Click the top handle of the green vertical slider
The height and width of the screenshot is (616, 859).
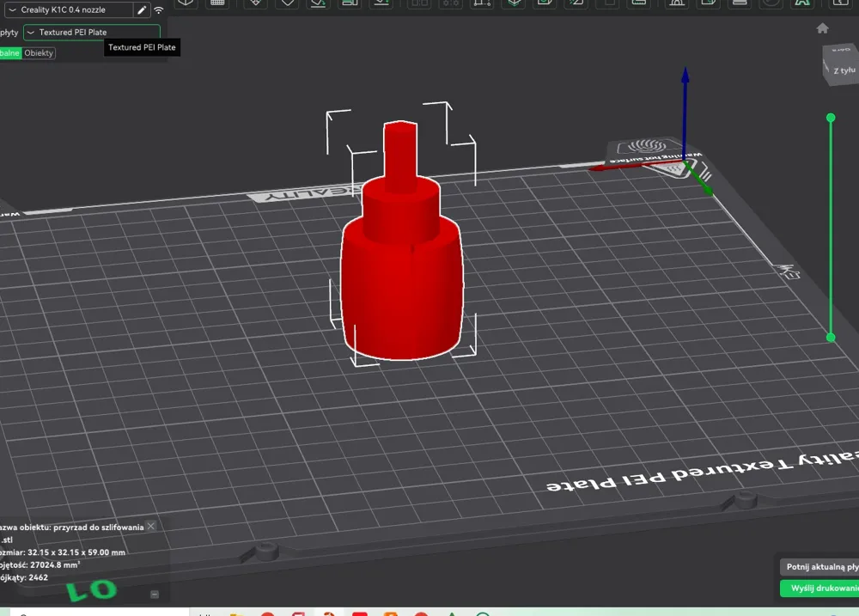(x=831, y=118)
